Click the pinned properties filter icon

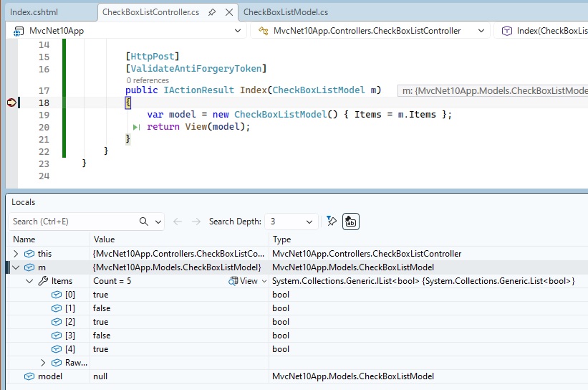(x=332, y=221)
